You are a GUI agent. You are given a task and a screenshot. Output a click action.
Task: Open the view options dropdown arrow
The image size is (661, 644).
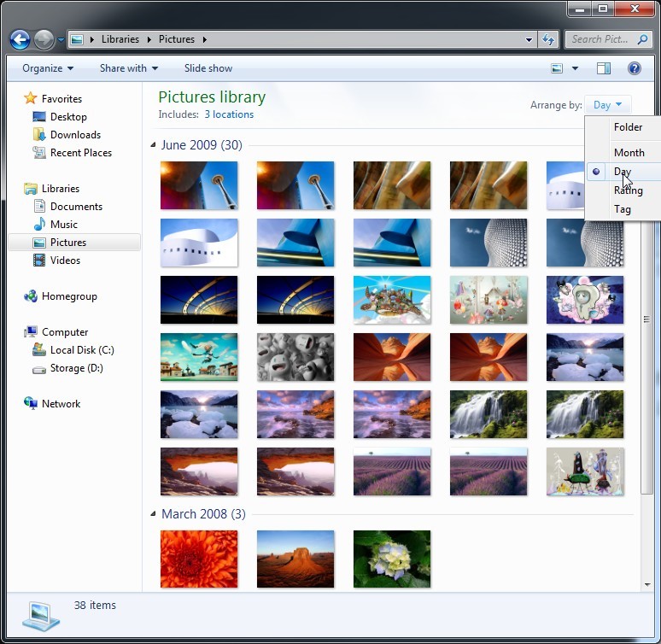point(575,68)
